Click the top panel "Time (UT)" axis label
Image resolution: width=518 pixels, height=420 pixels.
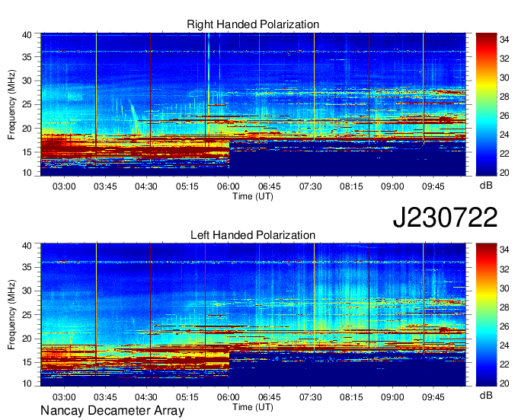(253, 196)
